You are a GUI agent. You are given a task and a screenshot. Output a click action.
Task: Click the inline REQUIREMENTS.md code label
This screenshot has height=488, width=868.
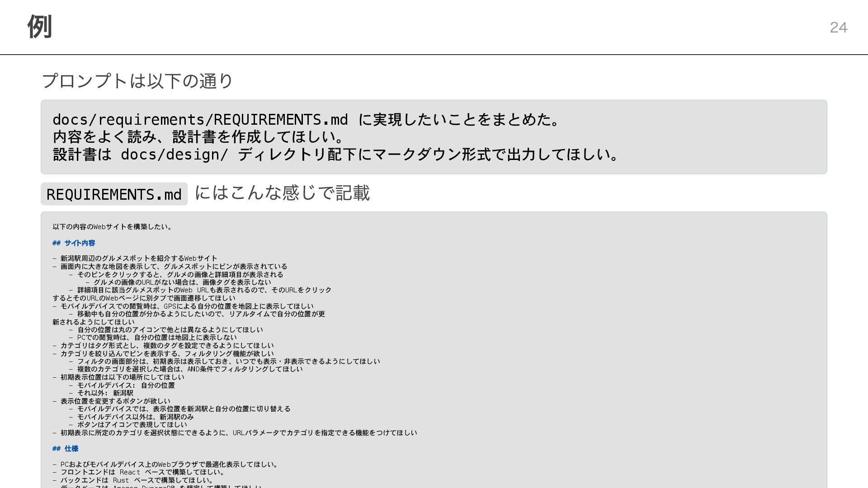[114, 194]
